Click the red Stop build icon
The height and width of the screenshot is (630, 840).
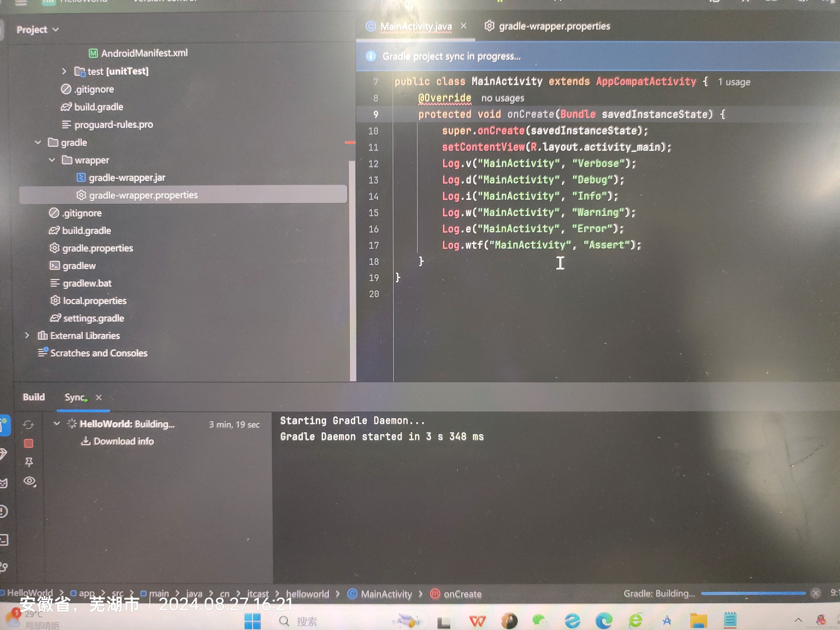tap(29, 443)
